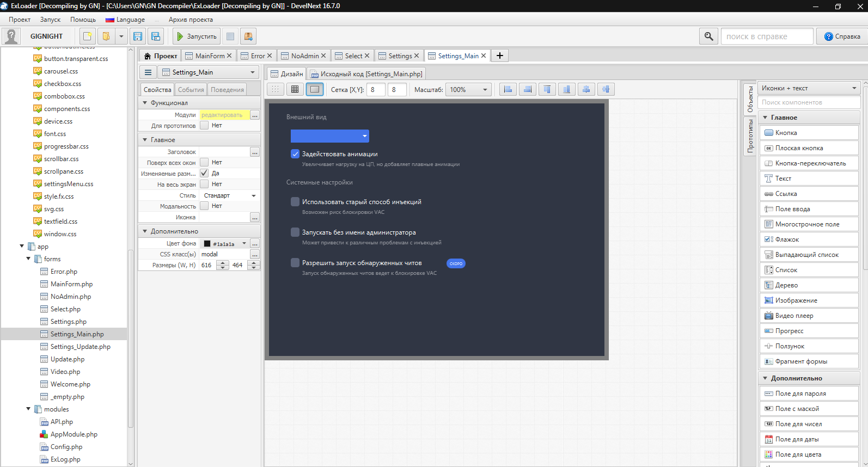
Task: Collapse the Главное section in component palette
Action: tap(765, 118)
